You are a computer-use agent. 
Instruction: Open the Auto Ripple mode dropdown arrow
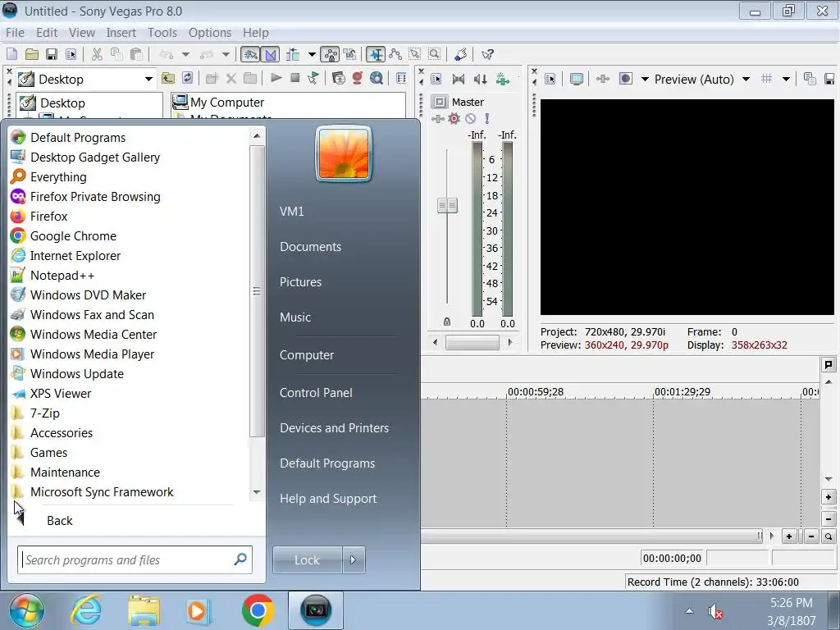coord(312,54)
